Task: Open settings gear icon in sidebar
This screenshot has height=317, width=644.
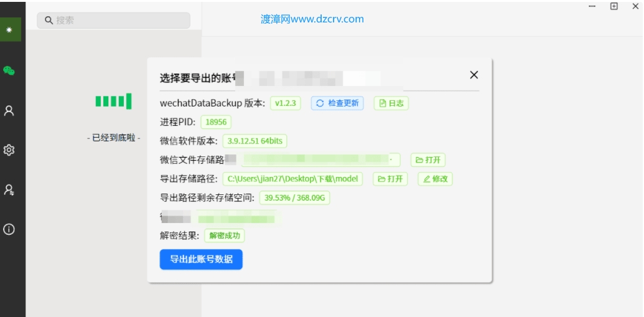Action: click(x=9, y=150)
